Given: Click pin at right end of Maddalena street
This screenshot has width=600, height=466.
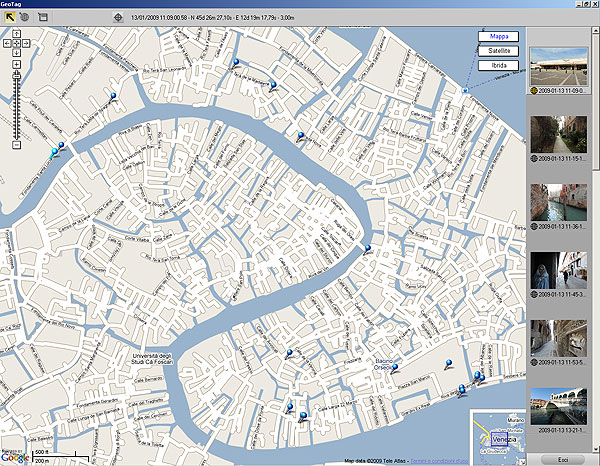Looking at the screenshot, I should (x=273, y=86).
